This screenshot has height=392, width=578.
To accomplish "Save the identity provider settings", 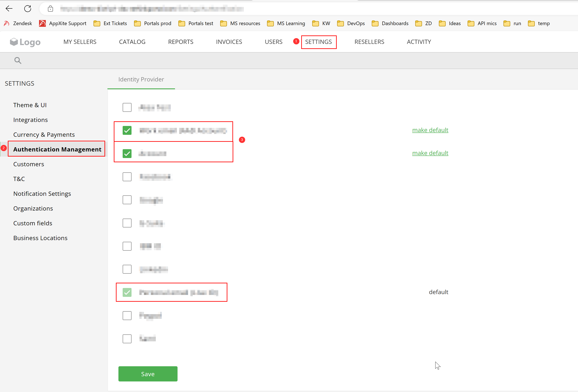I will 148,374.
